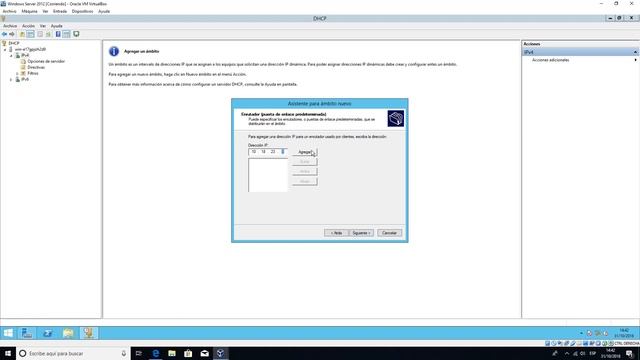This screenshot has height=360, width=640.
Task: Click the Back arrow in DHCP toolbar
Action: pos(4,34)
